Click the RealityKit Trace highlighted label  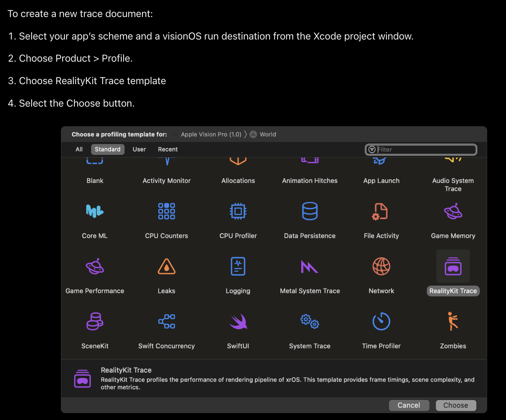453,291
